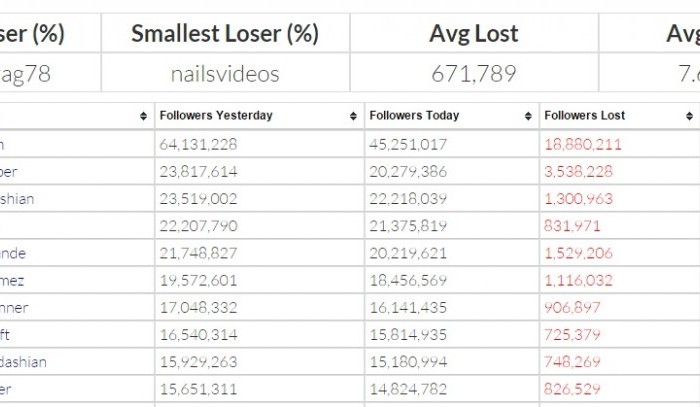Click Followers Lost column header
Screen dimensions: 700x407
[619, 116]
